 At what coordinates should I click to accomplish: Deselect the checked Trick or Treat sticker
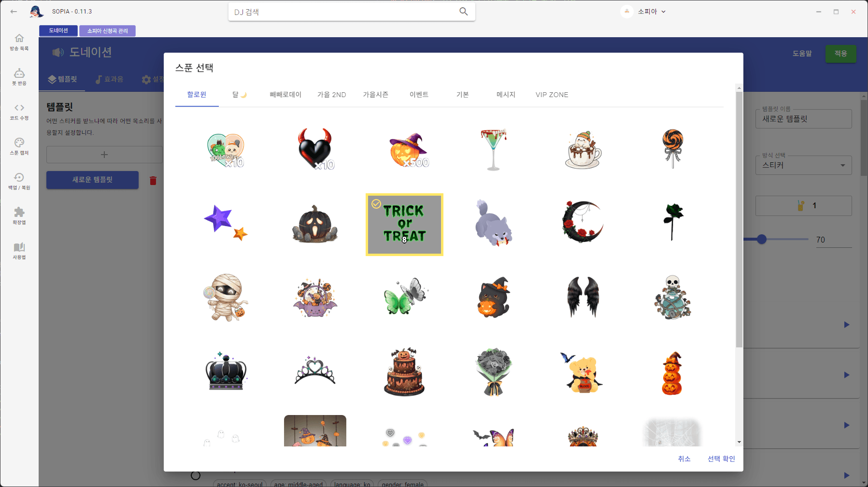click(x=404, y=225)
